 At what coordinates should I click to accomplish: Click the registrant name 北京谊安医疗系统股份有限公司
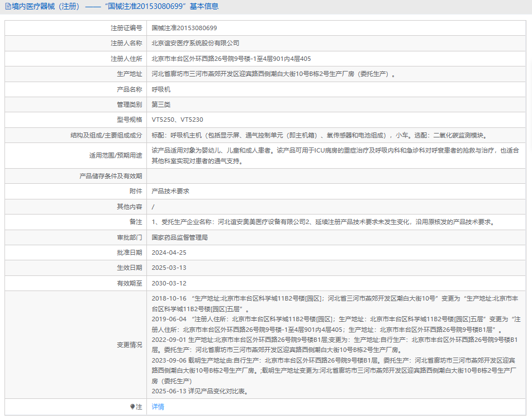[195, 43]
